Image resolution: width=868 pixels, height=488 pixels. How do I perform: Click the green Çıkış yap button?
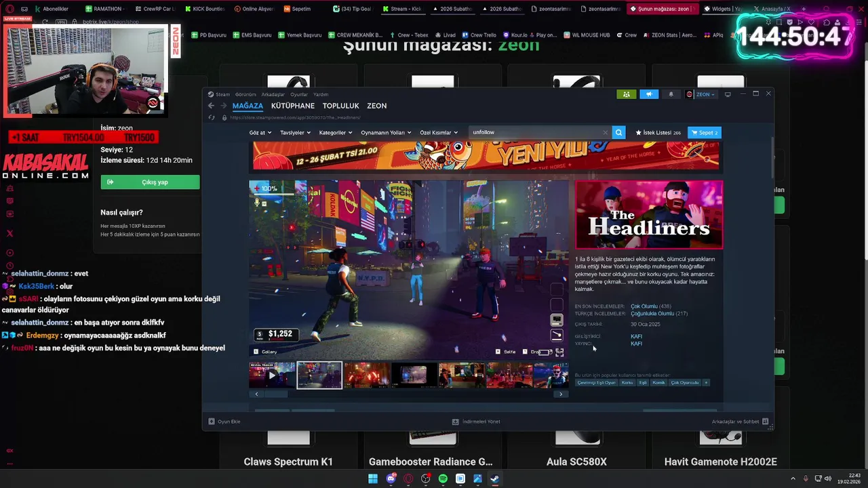point(150,182)
